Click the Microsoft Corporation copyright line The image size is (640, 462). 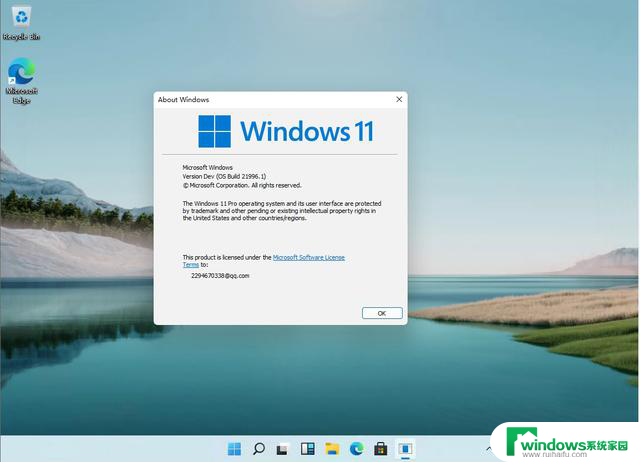coord(242,185)
